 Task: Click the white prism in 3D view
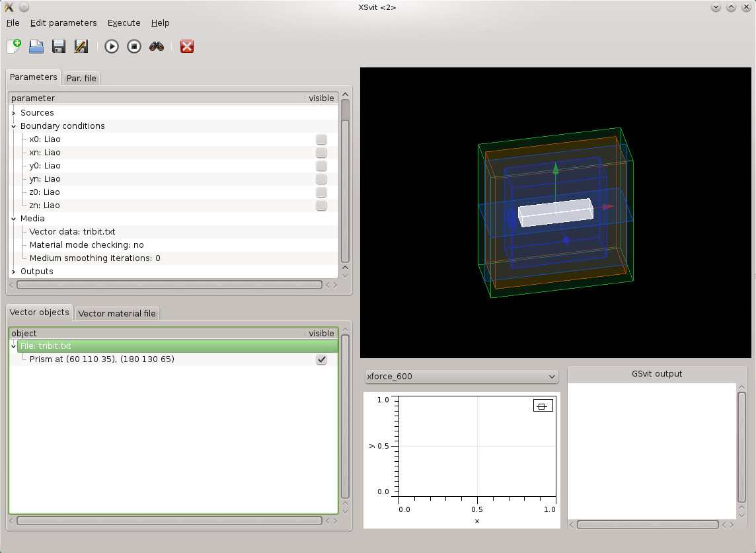(555, 212)
